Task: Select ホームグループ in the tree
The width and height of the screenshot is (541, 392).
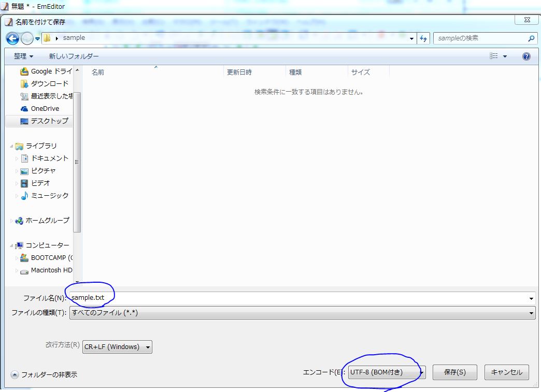Action: [47, 220]
